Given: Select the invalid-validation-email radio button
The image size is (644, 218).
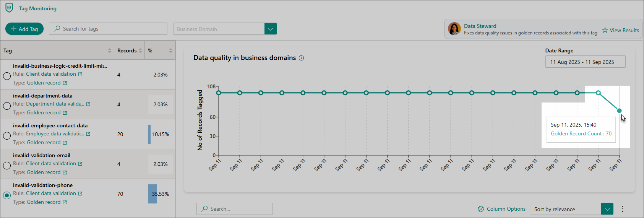Looking at the screenshot, I should tap(7, 166).
